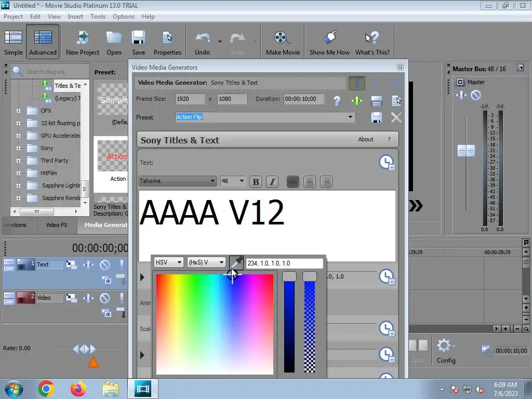Image resolution: width=532 pixels, height=399 pixels.
Task: Open the Project menu
Action: [13, 16]
